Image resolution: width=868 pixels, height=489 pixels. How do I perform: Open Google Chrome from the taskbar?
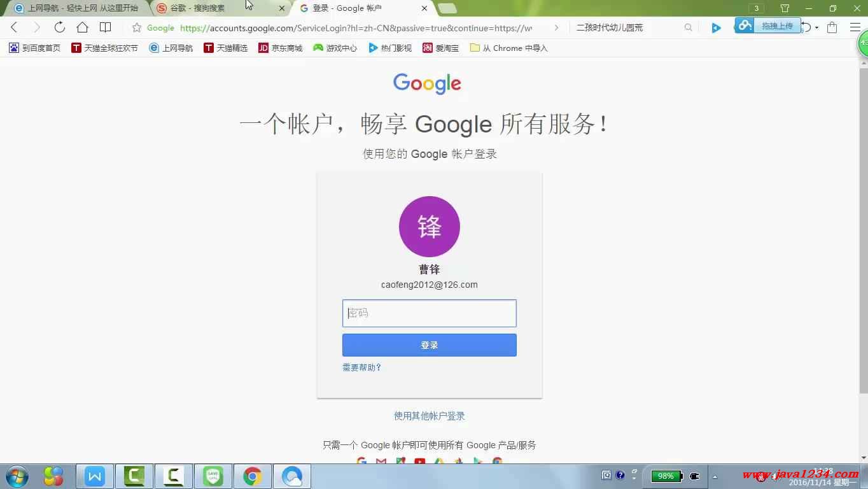(253, 476)
